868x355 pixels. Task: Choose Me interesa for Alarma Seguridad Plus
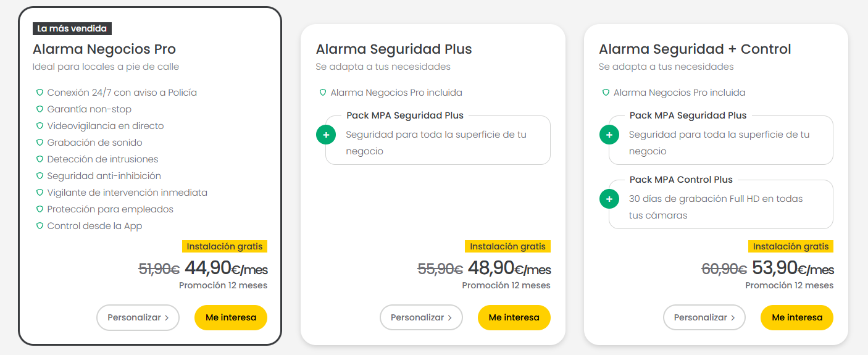[514, 317]
